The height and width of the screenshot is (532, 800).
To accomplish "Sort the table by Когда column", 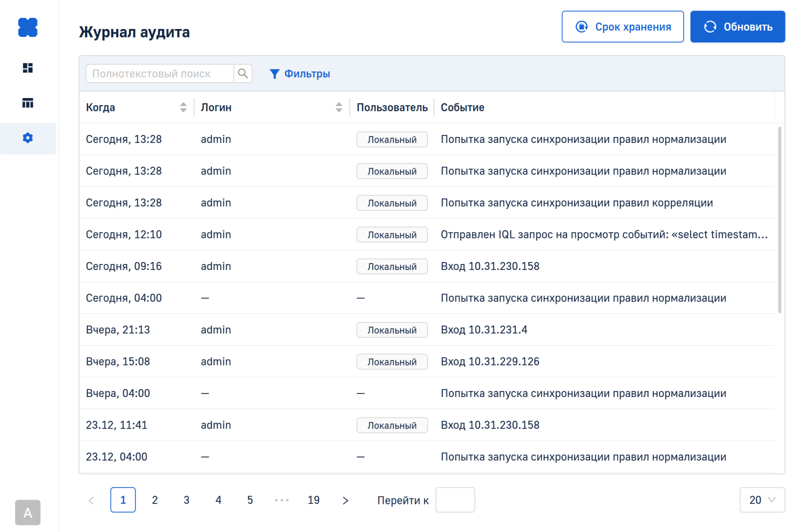I will pyautogui.click(x=183, y=107).
